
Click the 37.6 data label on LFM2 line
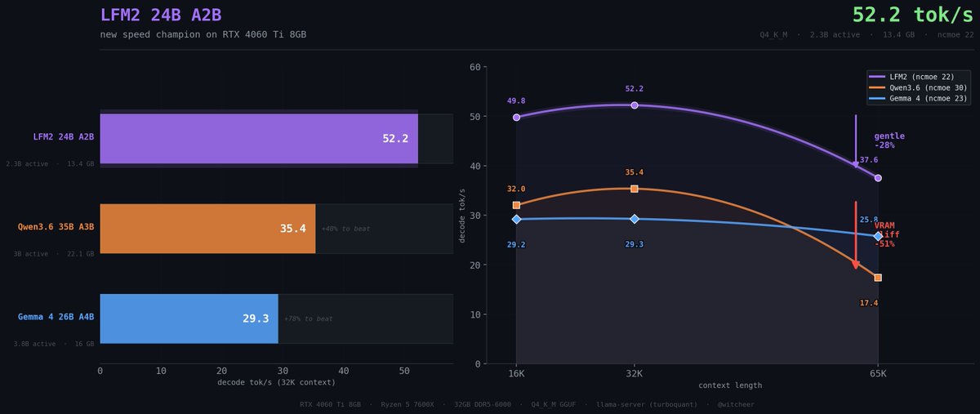click(869, 160)
